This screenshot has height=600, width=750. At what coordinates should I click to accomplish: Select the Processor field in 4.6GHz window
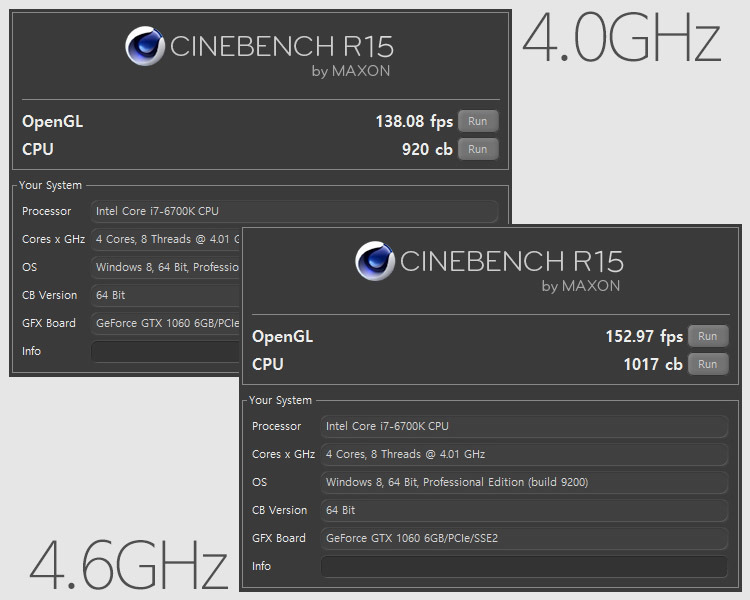524,426
